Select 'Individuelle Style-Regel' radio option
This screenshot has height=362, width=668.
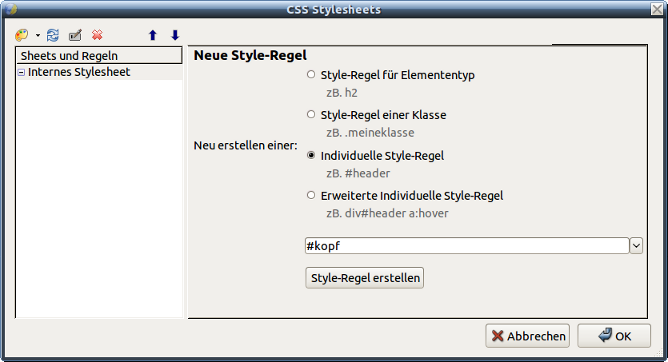pos(311,155)
